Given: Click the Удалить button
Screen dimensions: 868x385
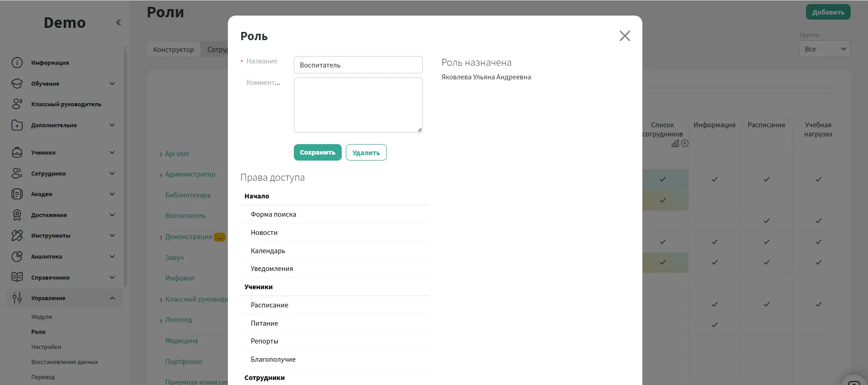Looking at the screenshot, I should click(366, 153).
